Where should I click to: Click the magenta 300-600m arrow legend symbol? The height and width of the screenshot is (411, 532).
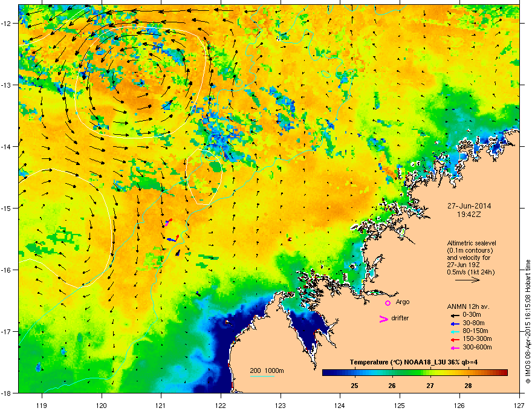[x=455, y=348]
